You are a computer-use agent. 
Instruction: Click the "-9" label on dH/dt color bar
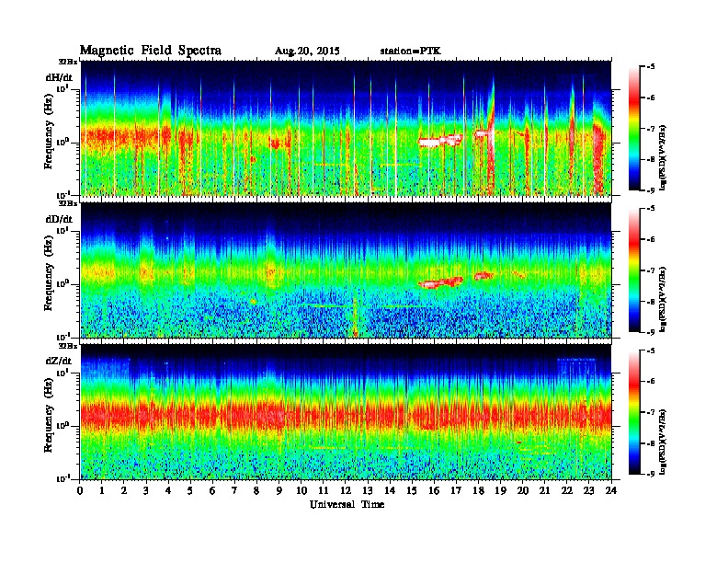(651, 190)
